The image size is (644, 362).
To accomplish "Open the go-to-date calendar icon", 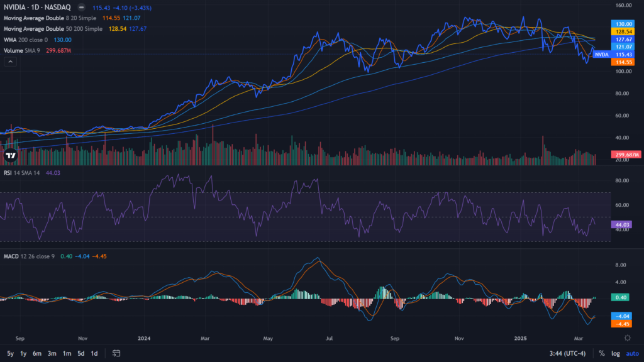I will [116, 353].
